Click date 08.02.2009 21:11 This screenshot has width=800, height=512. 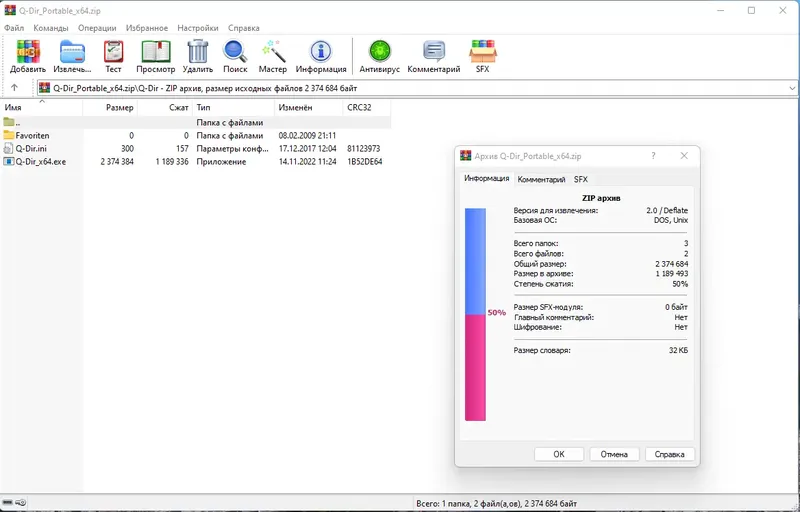pos(307,135)
